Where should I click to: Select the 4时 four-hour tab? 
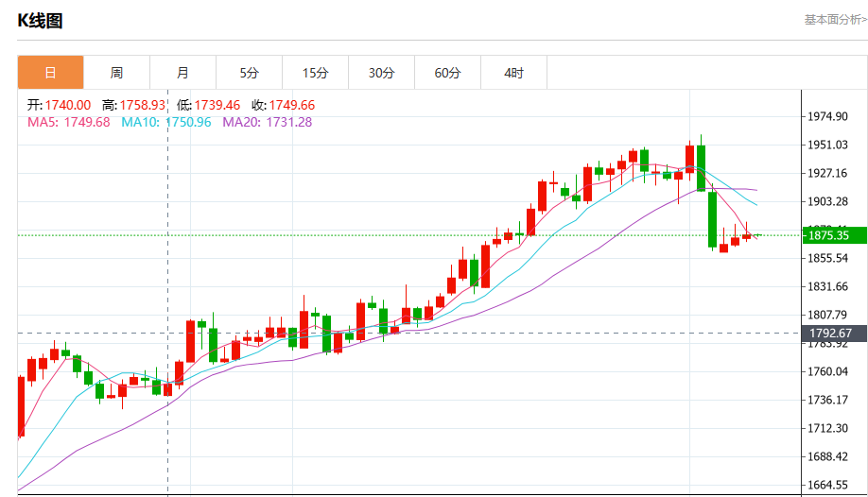(513, 73)
